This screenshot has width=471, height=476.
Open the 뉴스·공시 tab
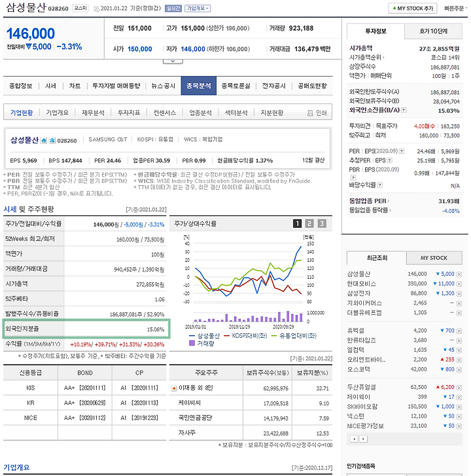point(163,86)
